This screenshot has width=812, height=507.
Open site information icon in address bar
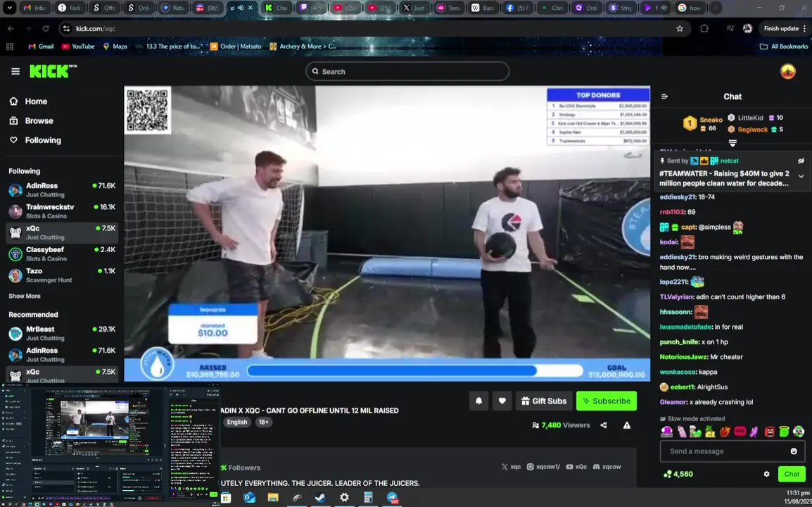[66, 28]
